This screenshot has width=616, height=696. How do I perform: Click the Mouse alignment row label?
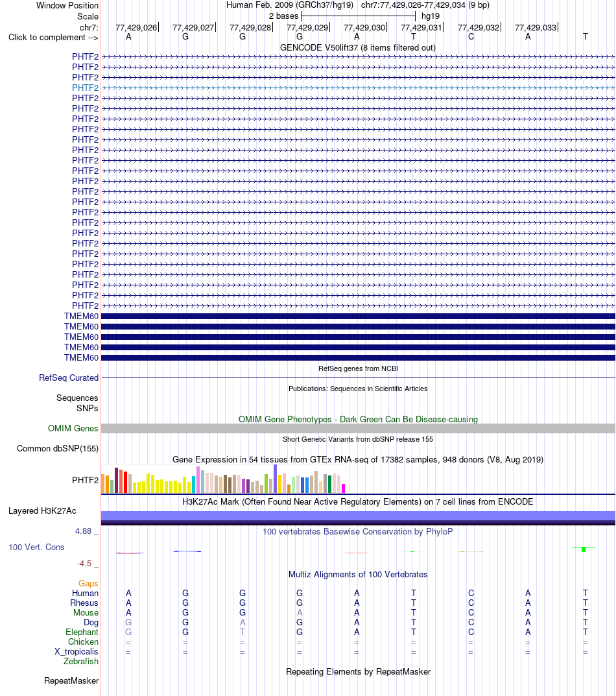pyautogui.click(x=86, y=613)
